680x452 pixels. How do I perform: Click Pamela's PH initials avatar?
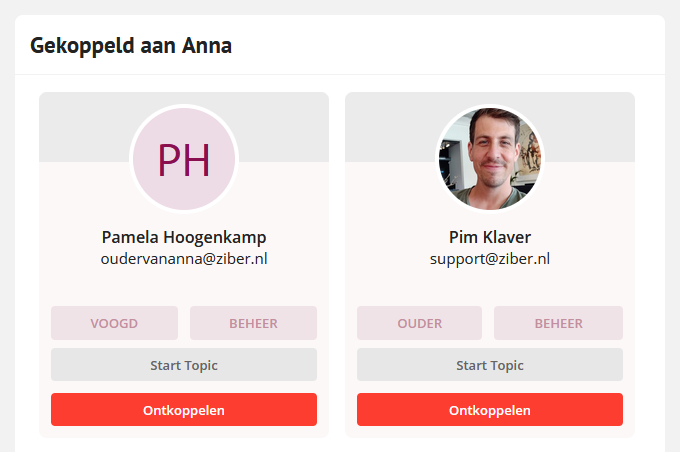184,159
